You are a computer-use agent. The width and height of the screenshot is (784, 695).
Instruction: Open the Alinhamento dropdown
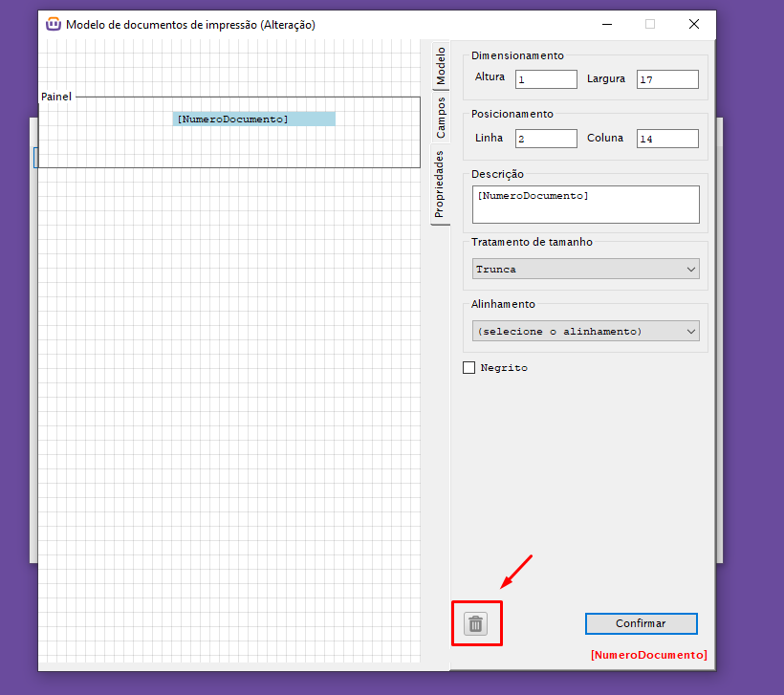585,332
